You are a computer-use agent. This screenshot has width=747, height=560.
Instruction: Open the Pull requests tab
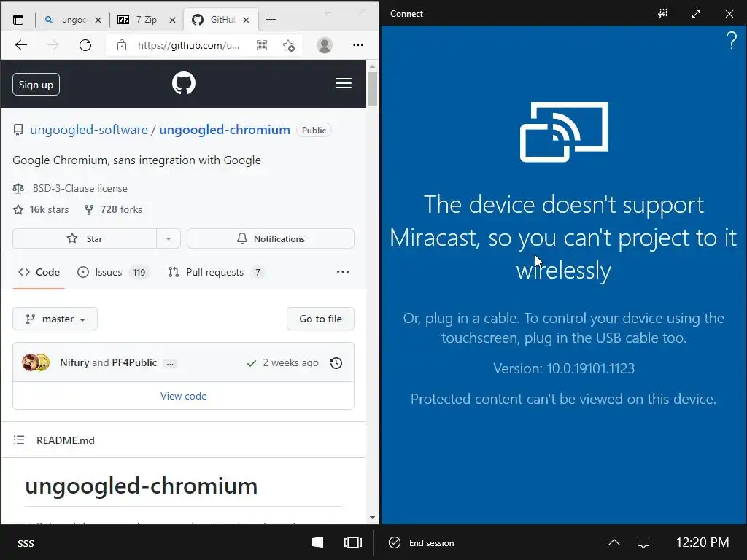tap(216, 273)
